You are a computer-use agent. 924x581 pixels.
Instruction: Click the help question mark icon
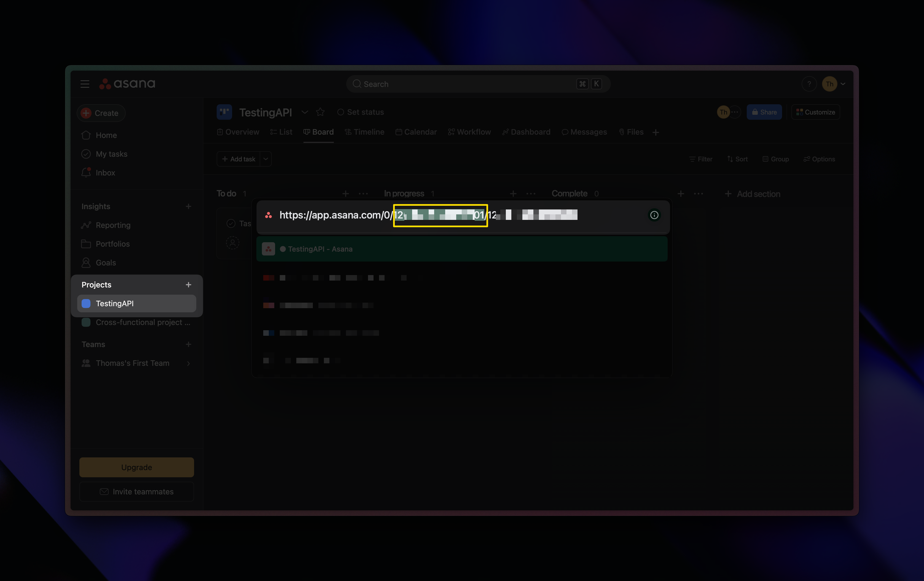[809, 84]
